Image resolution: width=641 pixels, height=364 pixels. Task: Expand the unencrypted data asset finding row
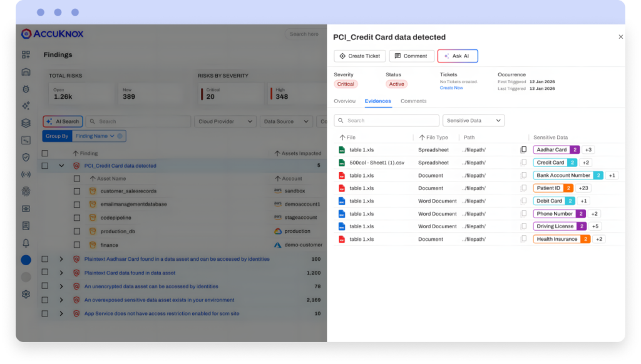pyautogui.click(x=61, y=286)
